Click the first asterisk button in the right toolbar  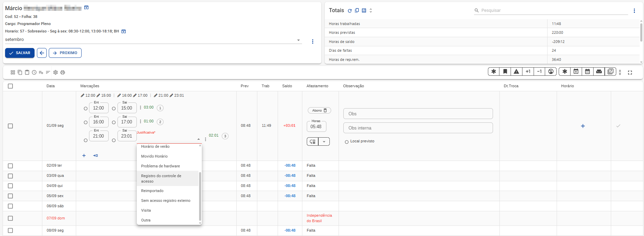pos(494,71)
